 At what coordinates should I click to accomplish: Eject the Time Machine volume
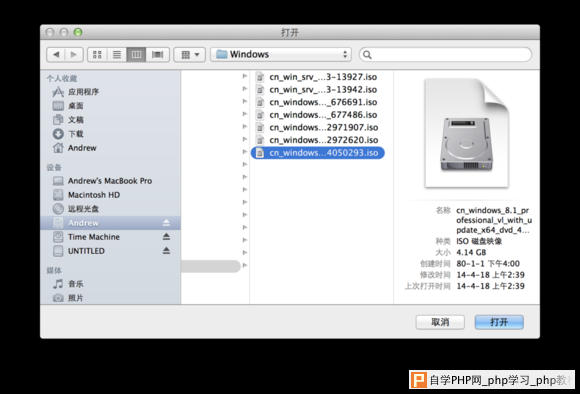pos(166,237)
